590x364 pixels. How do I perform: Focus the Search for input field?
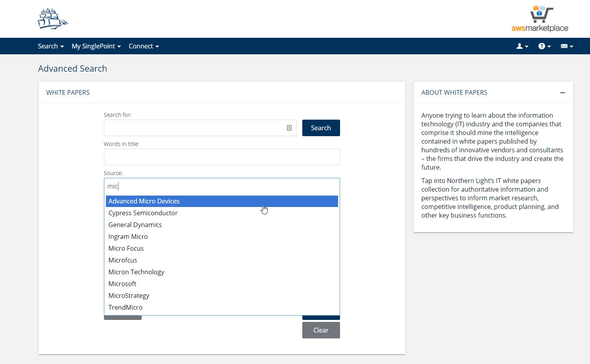tap(200, 128)
